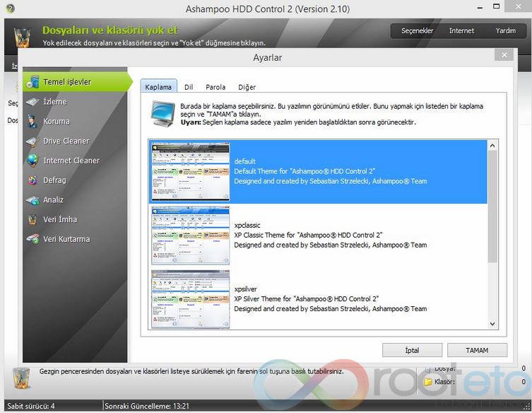Click the Klasör folder icon

pyautogui.click(x=428, y=382)
